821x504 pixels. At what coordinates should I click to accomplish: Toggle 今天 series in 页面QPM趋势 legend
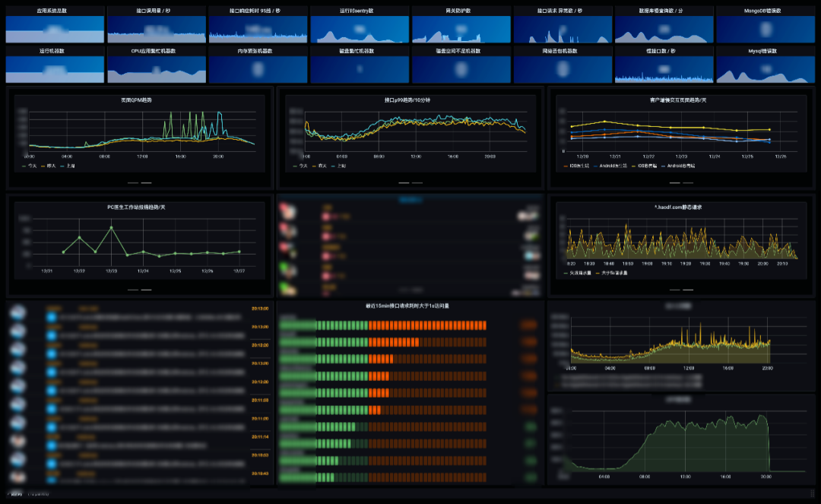coord(30,166)
